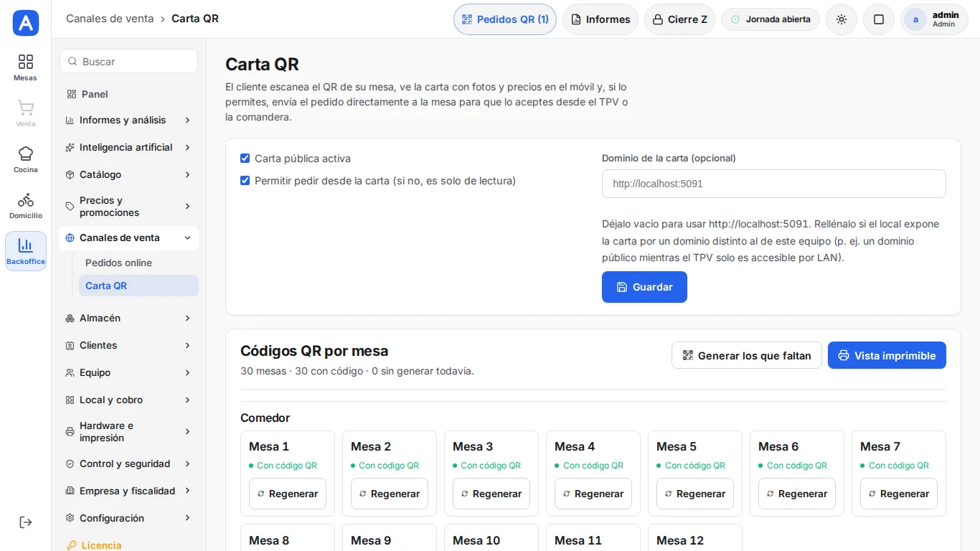Screen dimensions: 980x551
Task: Save settings with the Guardar button
Action: click(x=644, y=287)
